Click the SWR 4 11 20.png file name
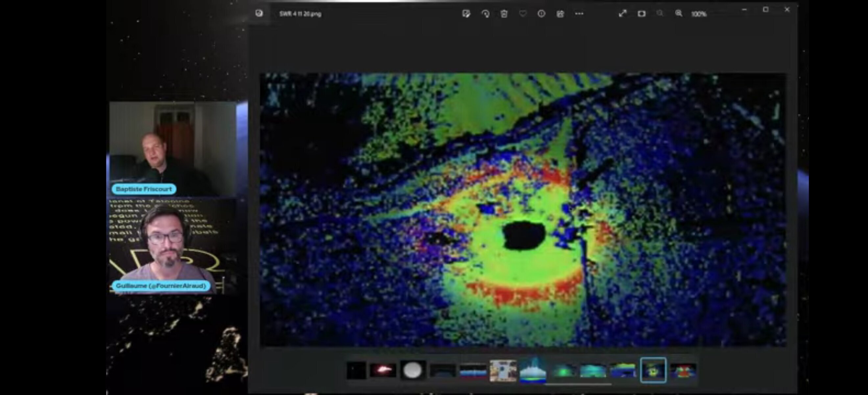The image size is (868, 395). pos(300,14)
